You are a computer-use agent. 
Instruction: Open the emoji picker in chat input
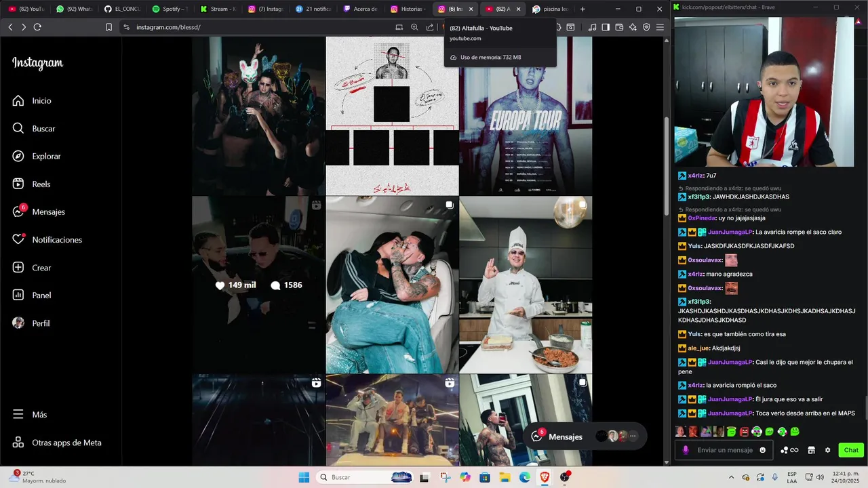(x=763, y=450)
